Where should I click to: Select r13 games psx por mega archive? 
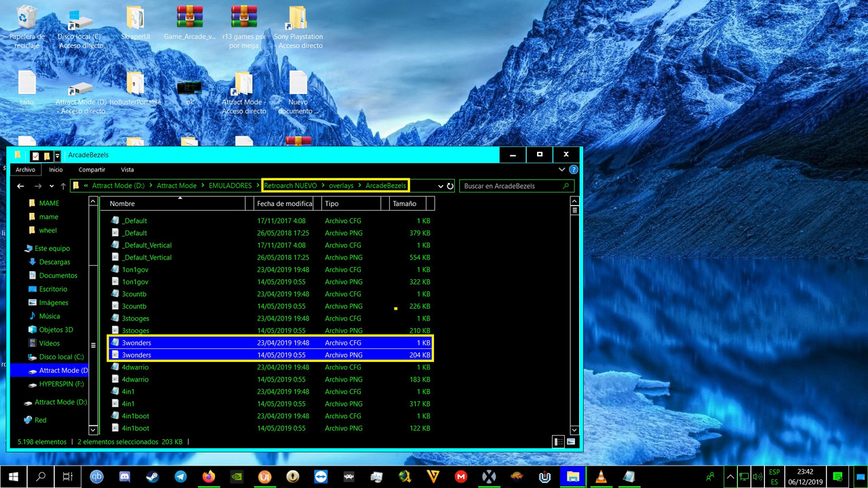244,27
